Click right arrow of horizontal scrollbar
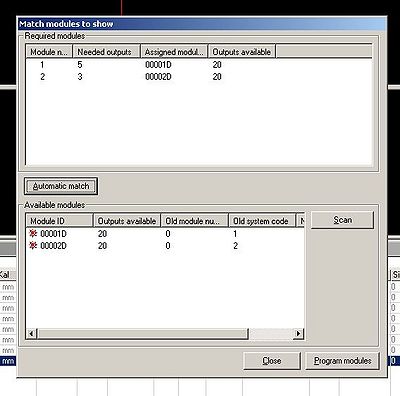 pyautogui.click(x=298, y=333)
